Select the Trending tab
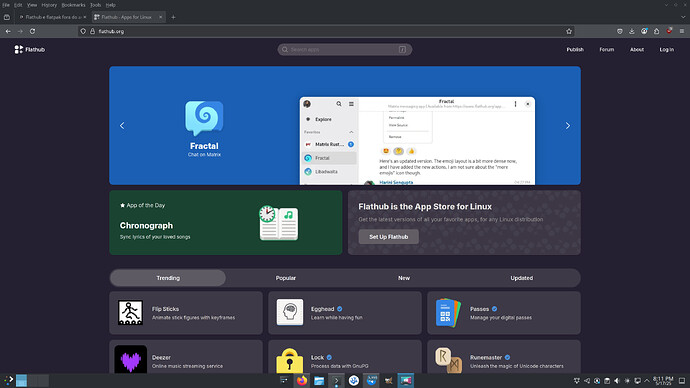Screen dimensions: 690x388 point(168,278)
